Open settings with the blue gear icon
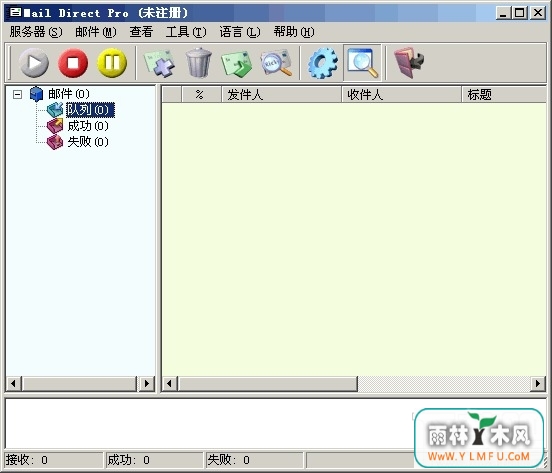Image resolution: width=552 pixels, height=473 pixels. [x=323, y=63]
